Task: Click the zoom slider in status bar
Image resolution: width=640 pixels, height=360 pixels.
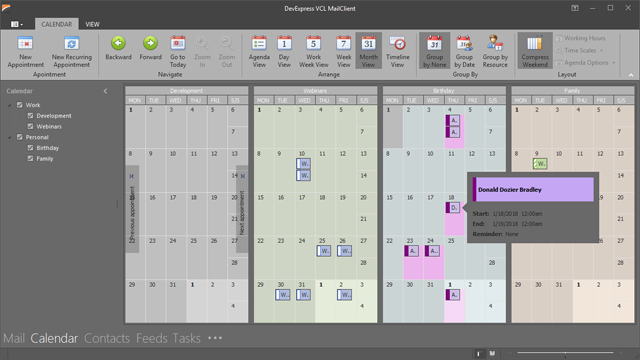Action: pyautogui.click(x=565, y=352)
